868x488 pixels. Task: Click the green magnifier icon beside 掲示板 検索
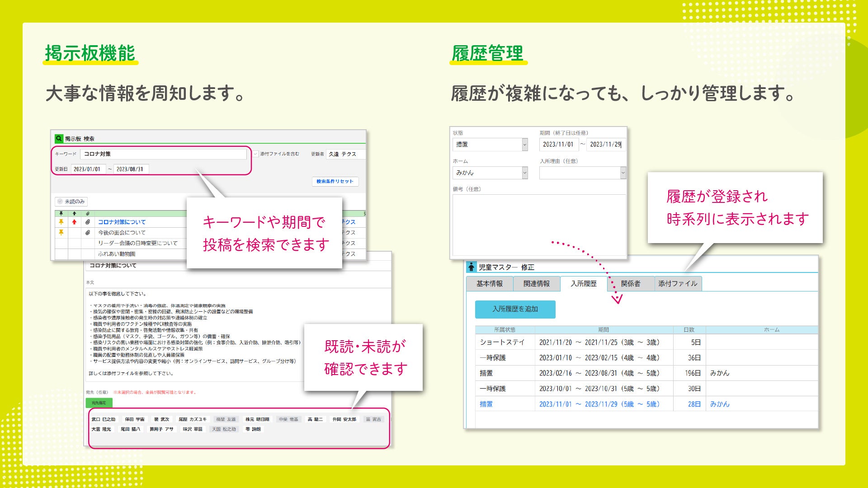pyautogui.click(x=59, y=139)
